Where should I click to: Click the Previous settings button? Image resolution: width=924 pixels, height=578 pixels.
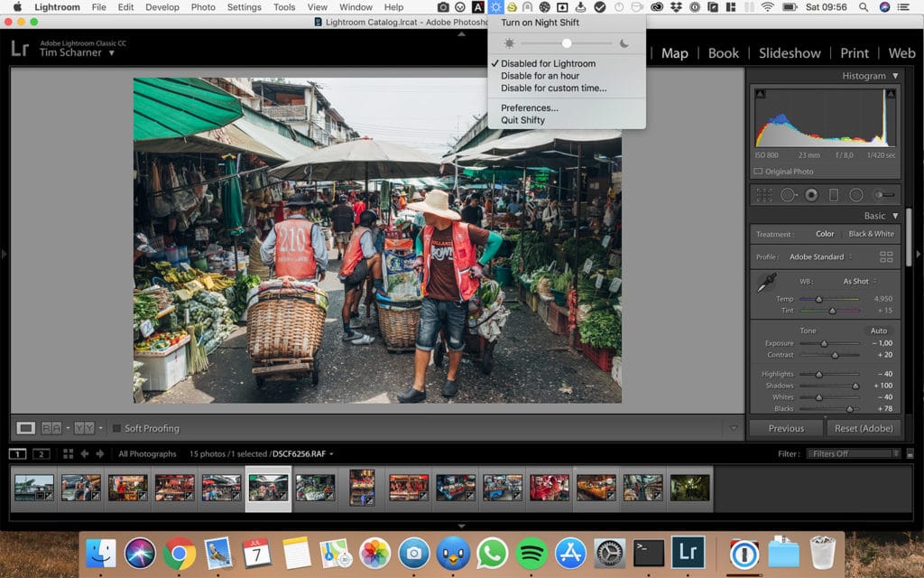(x=786, y=428)
